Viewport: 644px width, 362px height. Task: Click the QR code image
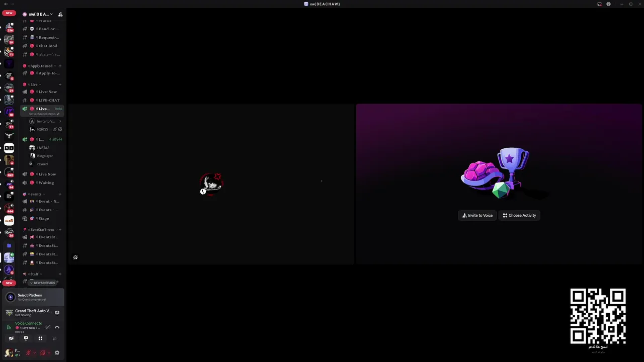[x=598, y=316]
